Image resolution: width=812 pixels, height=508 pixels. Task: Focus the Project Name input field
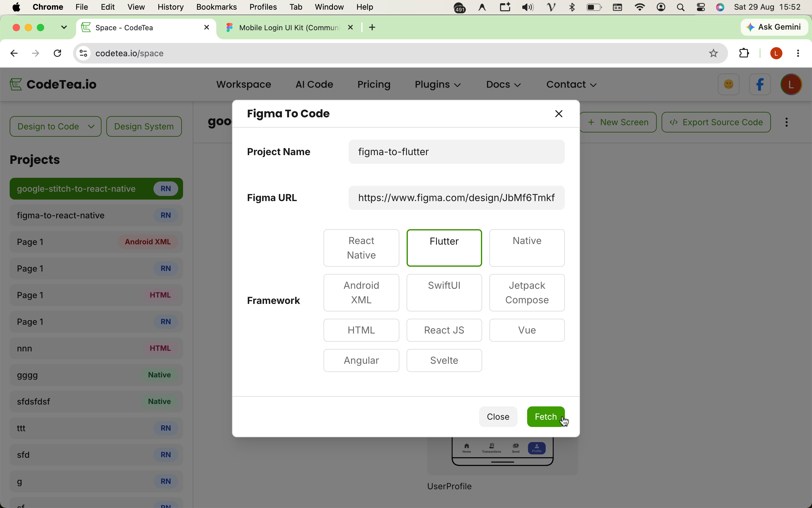coord(456,152)
